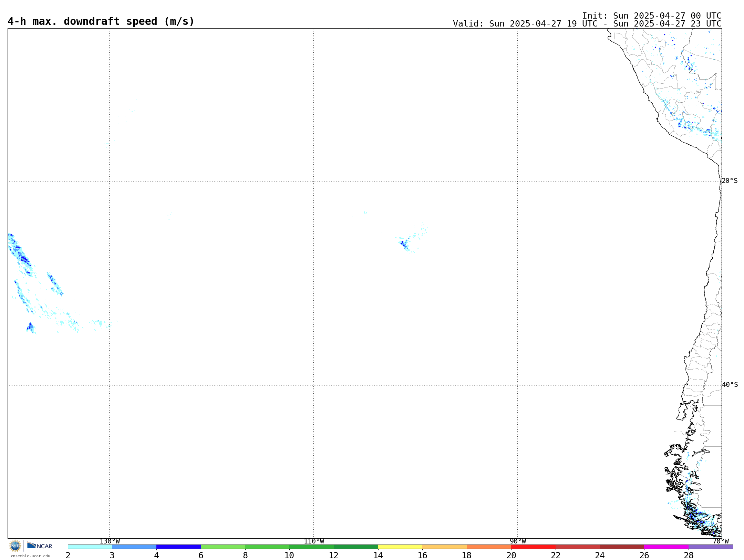Screen dimensions: 744x560
Task: Click the colorbar tick label 2
Action: [x=68, y=556]
